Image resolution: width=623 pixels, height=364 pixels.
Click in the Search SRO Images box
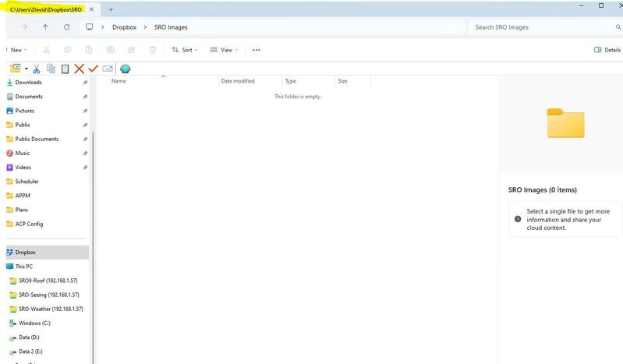[538, 27]
